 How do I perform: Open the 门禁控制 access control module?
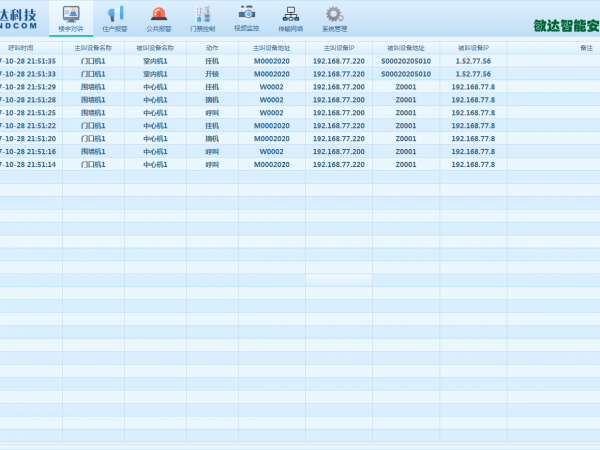pyautogui.click(x=202, y=18)
